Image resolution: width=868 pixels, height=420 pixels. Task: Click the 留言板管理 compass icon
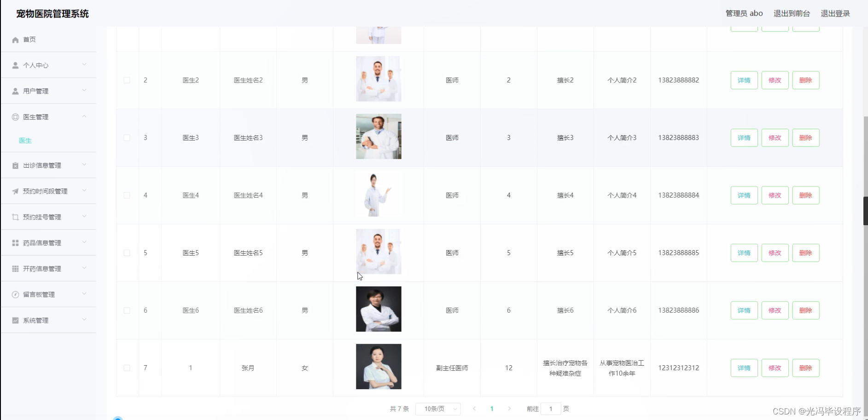(15, 295)
